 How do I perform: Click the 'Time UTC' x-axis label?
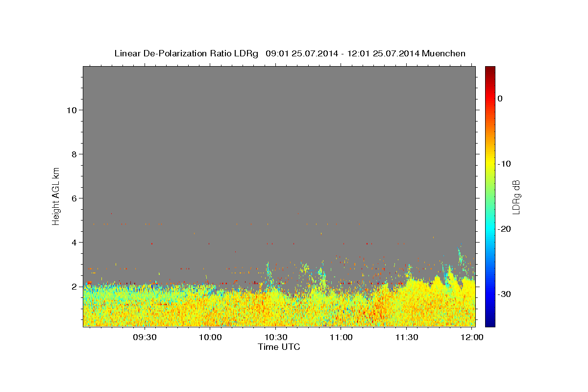coord(279,347)
